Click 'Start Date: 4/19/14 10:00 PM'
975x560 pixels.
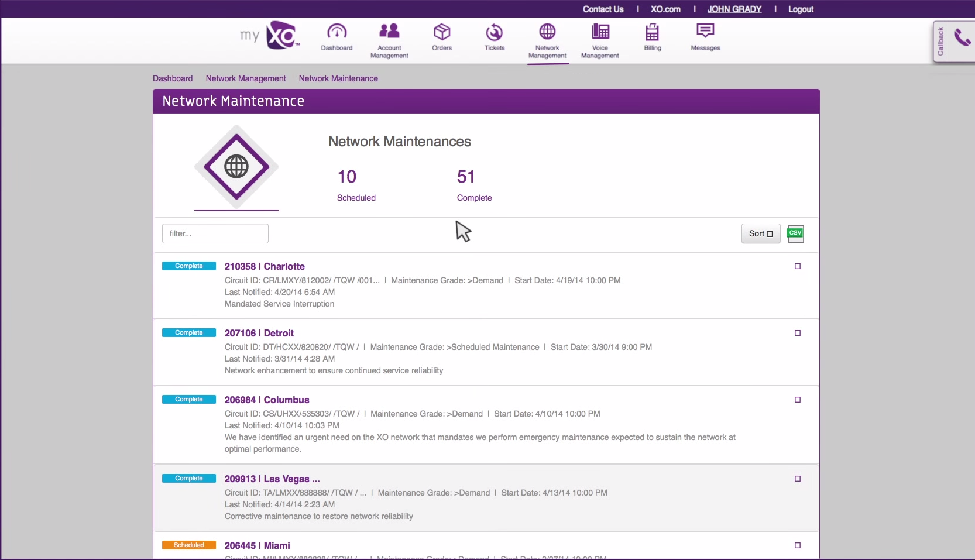point(568,280)
